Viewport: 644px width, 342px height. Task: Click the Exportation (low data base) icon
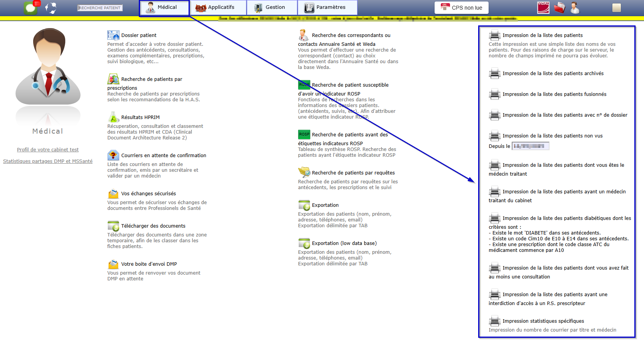(304, 243)
